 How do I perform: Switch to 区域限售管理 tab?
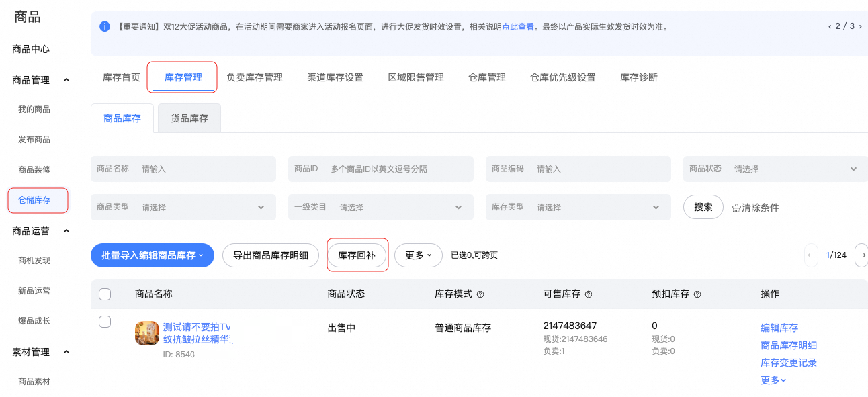click(x=416, y=77)
